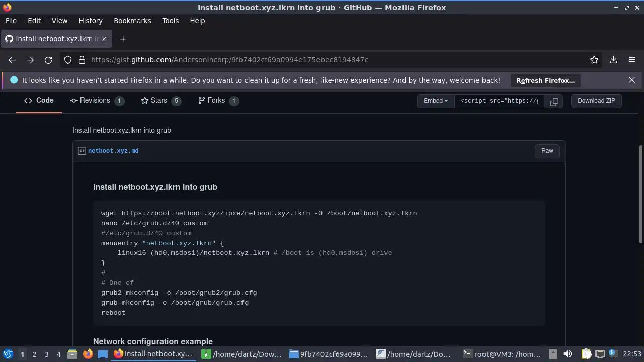Close the Install netboot.xyz.lkrn tab
Viewport: 644px width, 362px height.
click(104, 39)
